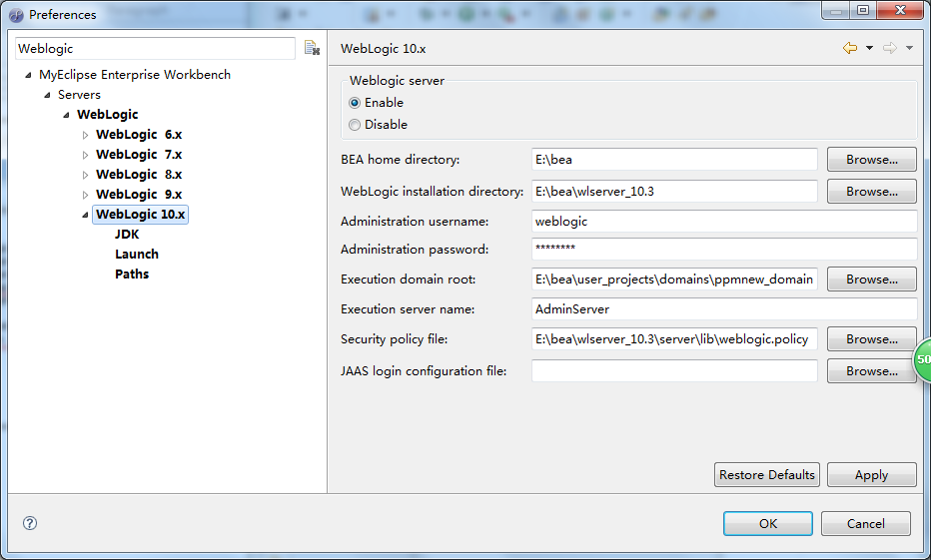The width and height of the screenshot is (931, 560).
Task: Confirm with the OK button
Action: [x=768, y=524]
